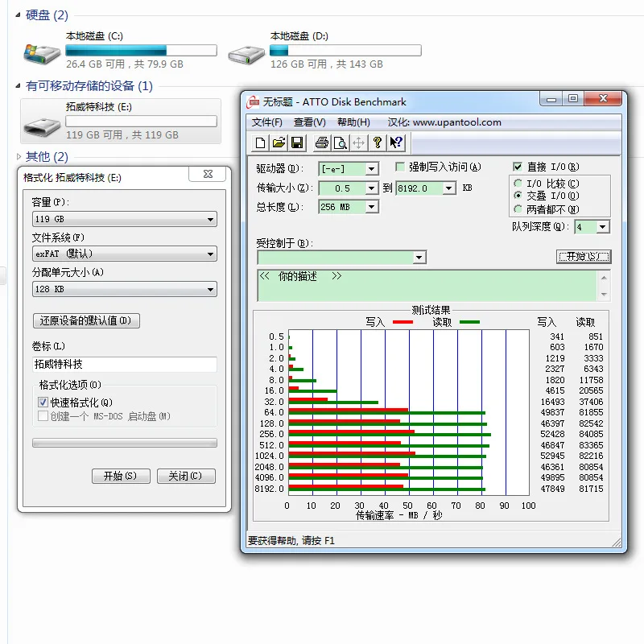The image size is (644, 644).
Task: Select the 交叠 I/O radio button
Action: pyautogui.click(x=518, y=196)
